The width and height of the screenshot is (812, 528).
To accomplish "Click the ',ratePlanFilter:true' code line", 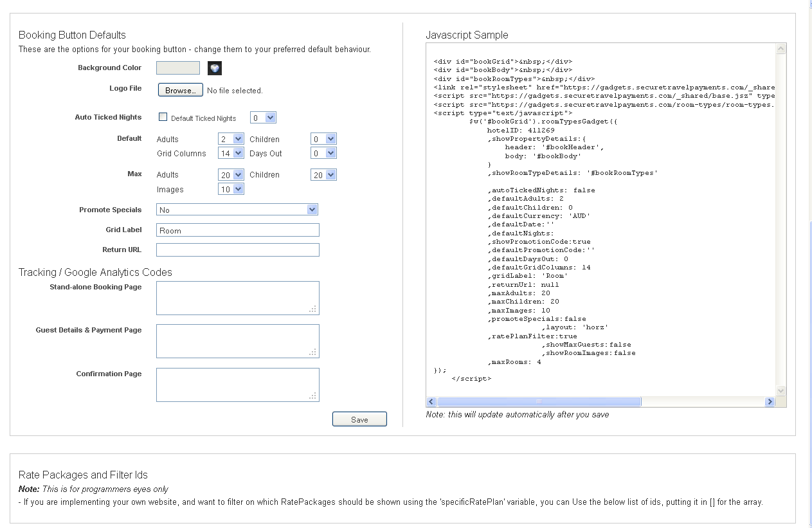I will coord(532,336).
